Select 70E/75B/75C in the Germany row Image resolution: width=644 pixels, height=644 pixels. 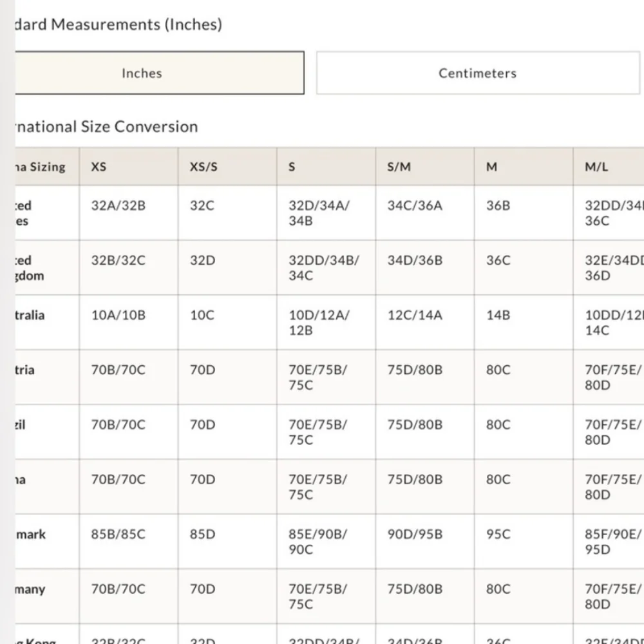326,596
